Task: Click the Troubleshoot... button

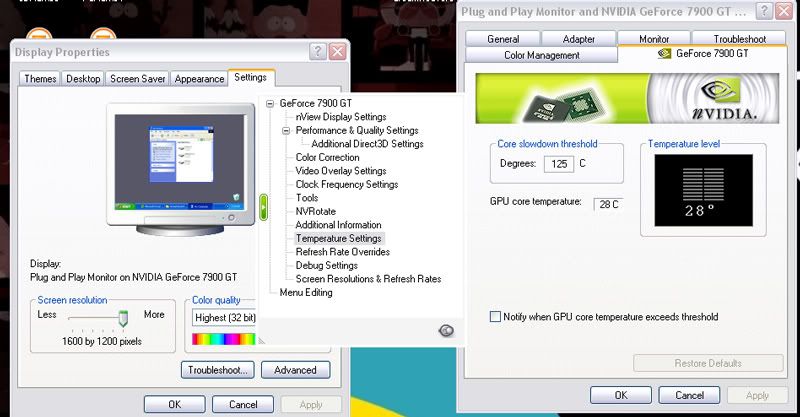Action: pos(217,370)
